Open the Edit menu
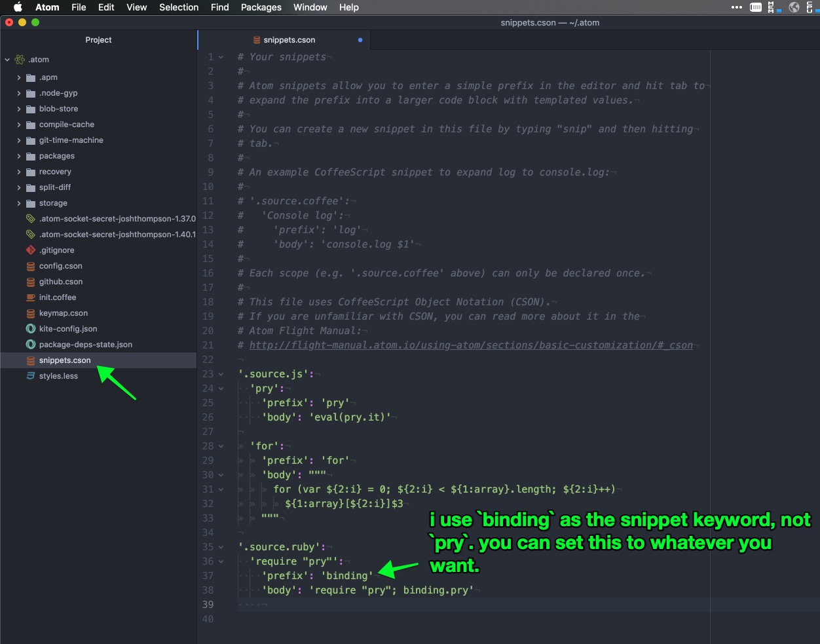 [x=106, y=7]
